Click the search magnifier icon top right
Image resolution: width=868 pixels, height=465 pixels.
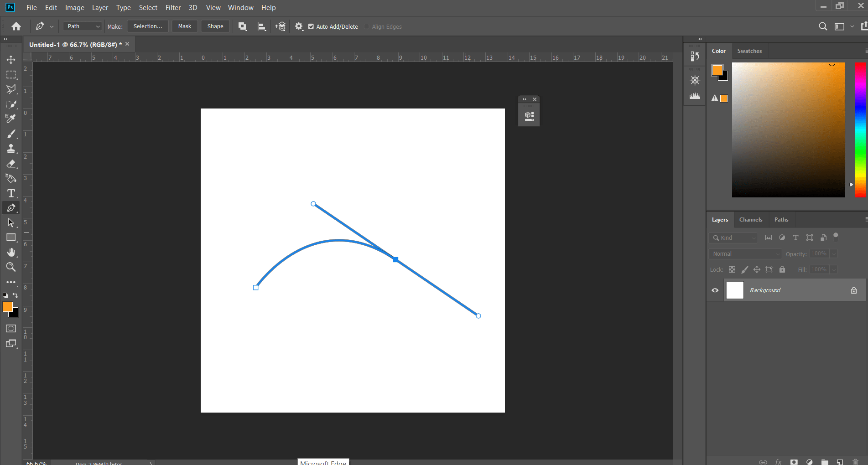823,26
